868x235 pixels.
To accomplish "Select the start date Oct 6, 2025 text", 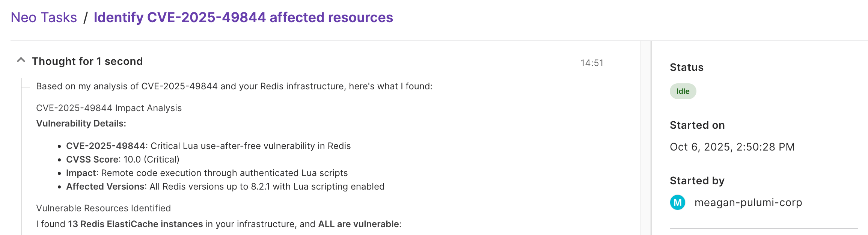I will pyautogui.click(x=732, y=147).
